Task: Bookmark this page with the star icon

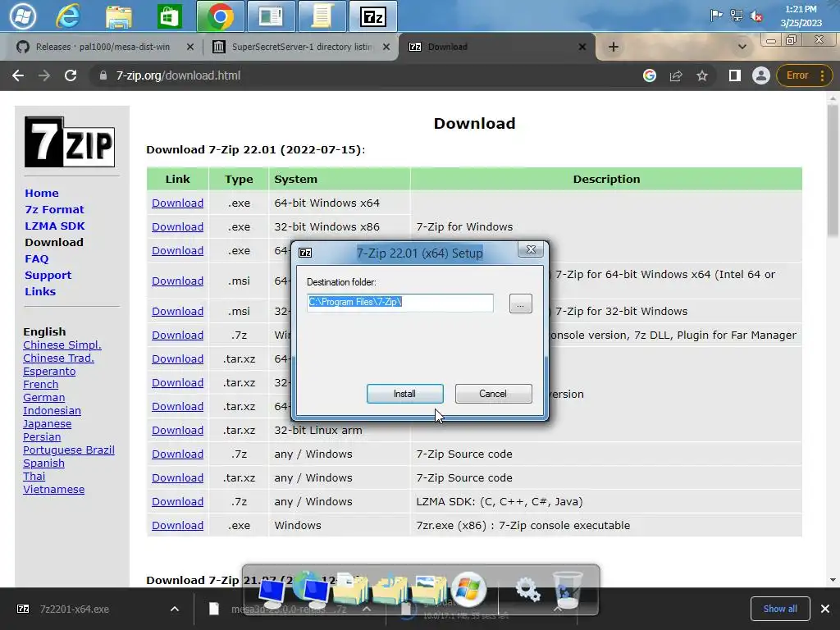Action: coord(702,75)
